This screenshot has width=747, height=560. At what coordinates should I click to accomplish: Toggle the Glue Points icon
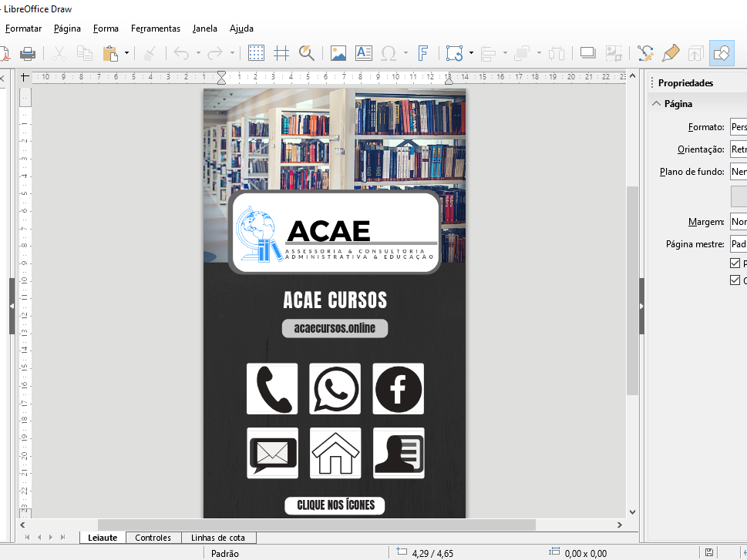point(671,53)
